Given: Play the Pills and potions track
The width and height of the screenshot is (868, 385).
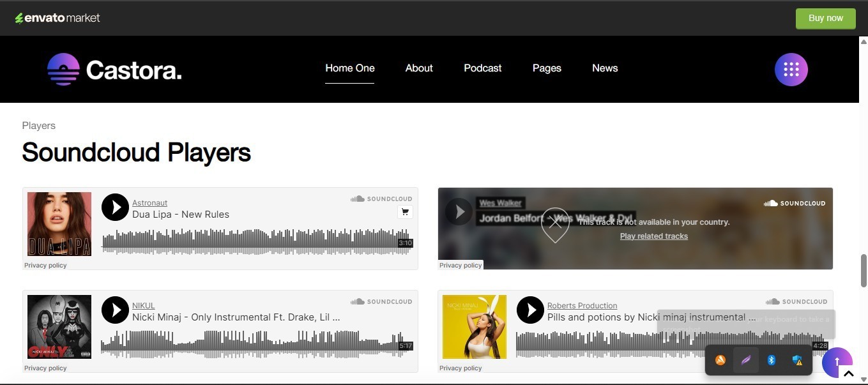Looking at the screenshot, I should pos(530,310).
